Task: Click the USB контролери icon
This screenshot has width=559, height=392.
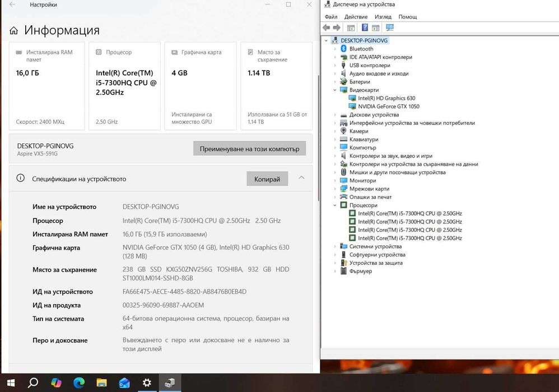Action: (x=344, y=65)
